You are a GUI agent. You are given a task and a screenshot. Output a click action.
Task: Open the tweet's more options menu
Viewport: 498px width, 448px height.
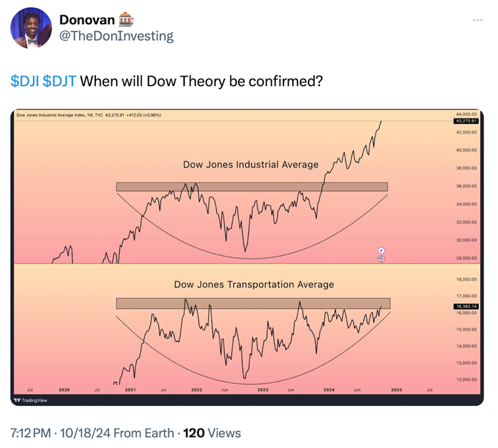[x=477, y=20]
